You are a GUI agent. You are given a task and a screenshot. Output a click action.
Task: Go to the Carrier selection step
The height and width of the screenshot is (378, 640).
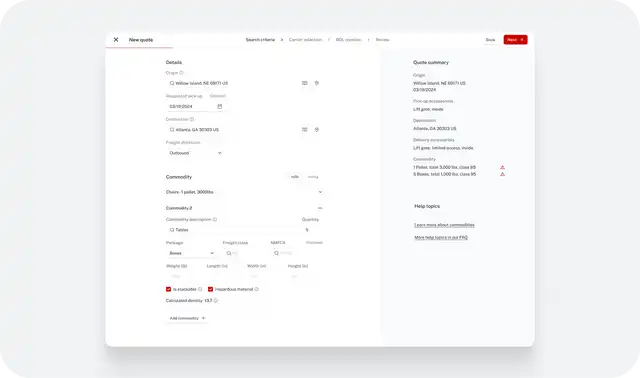point(305,40)
